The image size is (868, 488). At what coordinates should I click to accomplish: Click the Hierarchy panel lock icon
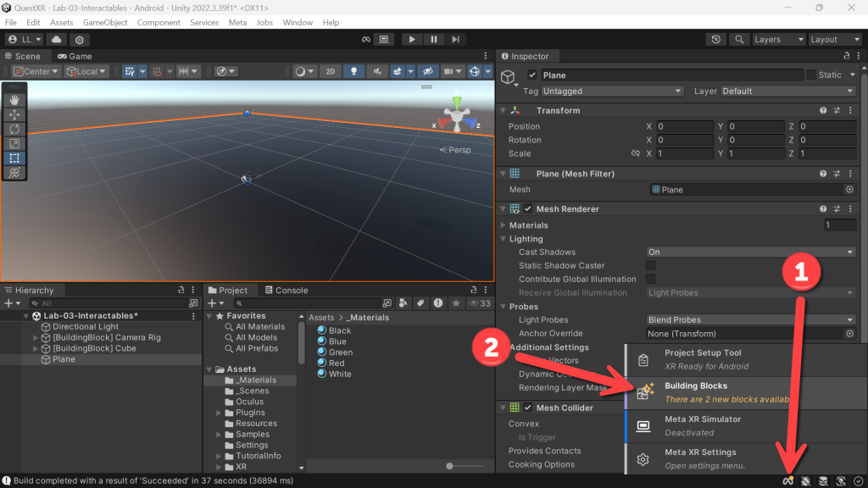(181, 290)
